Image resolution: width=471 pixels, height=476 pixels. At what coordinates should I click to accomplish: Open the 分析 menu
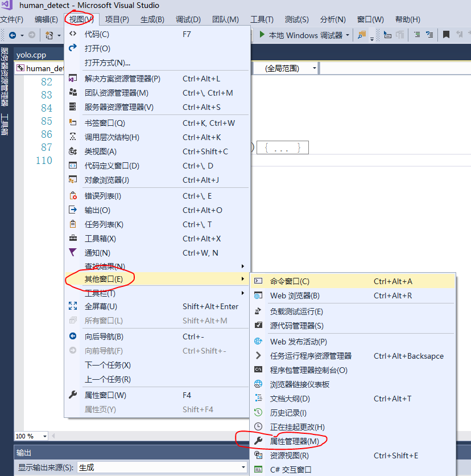(x=333, y=20)
